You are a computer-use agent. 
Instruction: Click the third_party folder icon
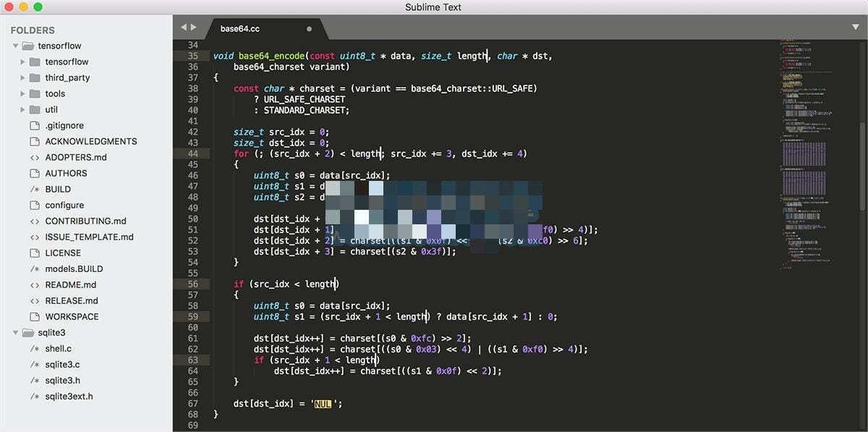pos(34,77)
